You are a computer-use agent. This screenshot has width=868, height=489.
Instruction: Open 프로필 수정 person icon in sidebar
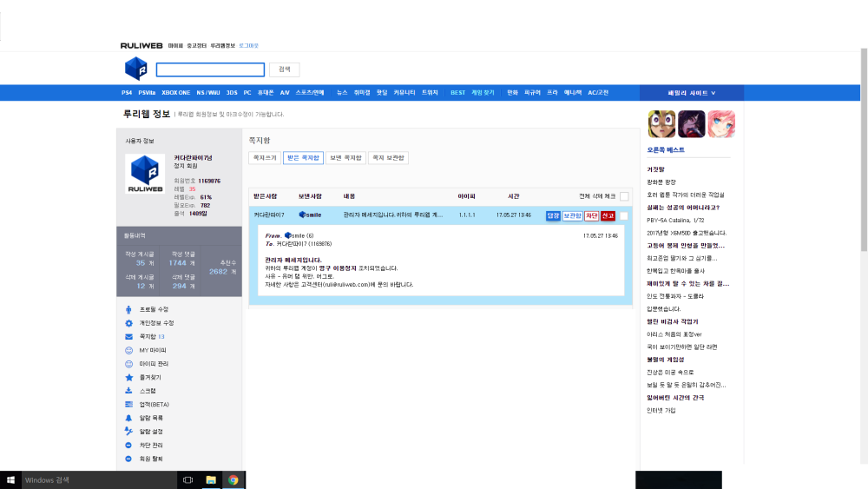128,309
